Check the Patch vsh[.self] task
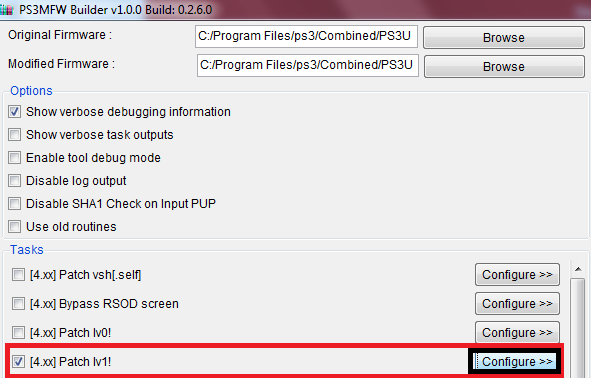Image resolution: width=591 pixels, height=378 pixels. tap(18, 275)
